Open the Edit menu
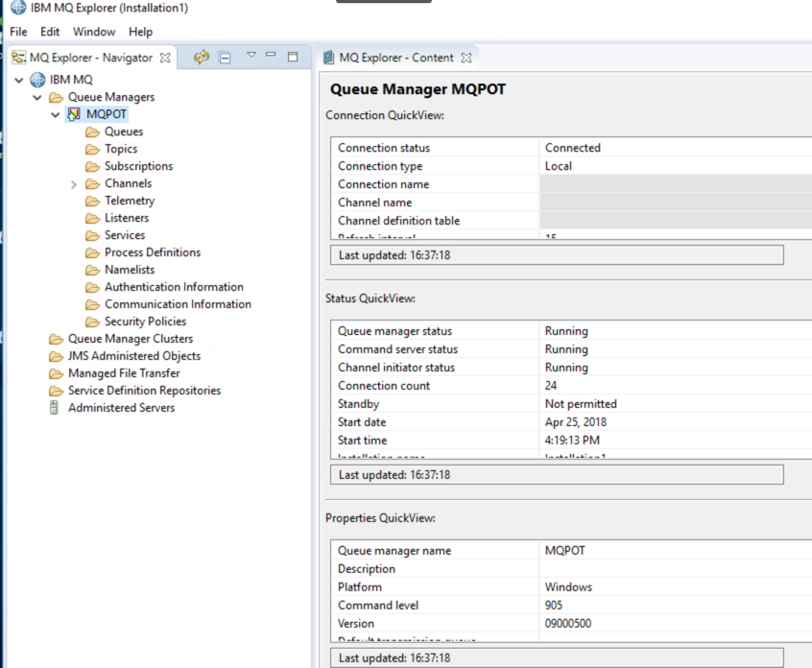Viewport: 812px width, 668px height. coord(50,32)
